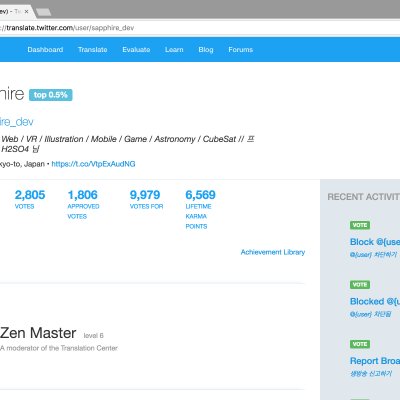Click the Zen Master achievement title
400x400 pixels.
(x=38, y=333)
